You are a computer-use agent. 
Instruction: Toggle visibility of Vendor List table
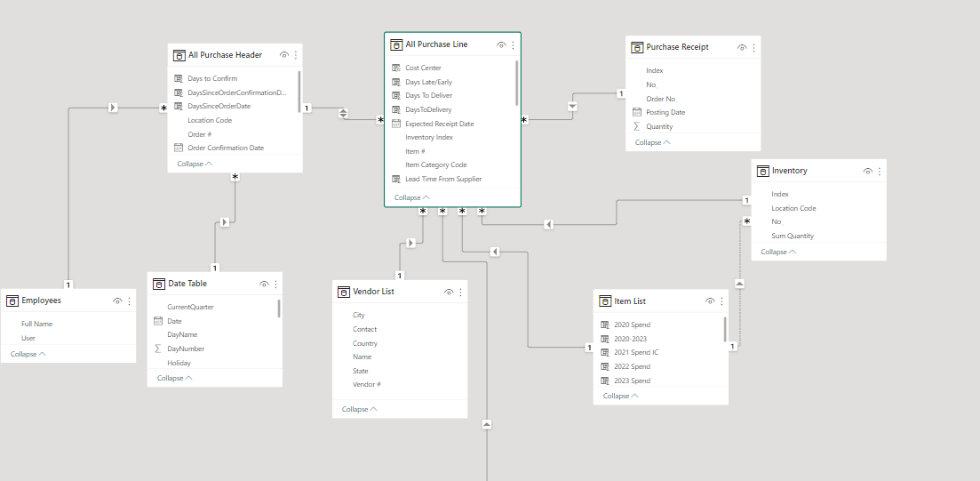[449, 293]
